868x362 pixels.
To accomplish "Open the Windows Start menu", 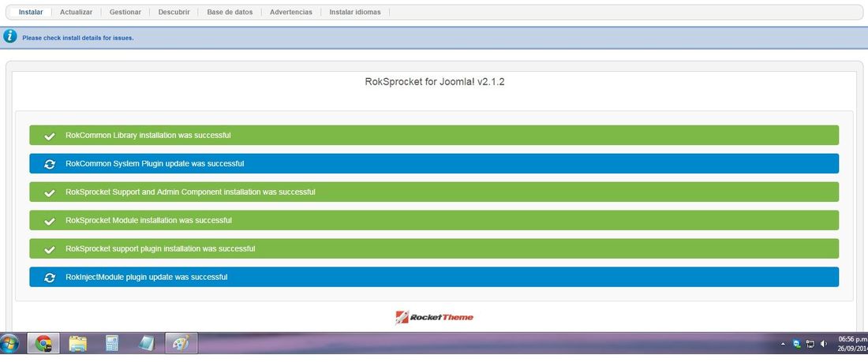I will [9, 344].
